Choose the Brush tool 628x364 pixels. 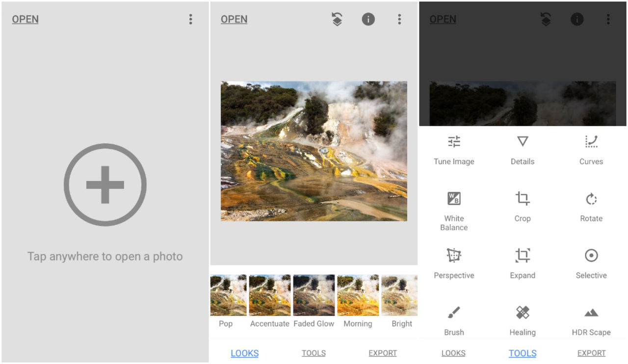(x=454, y=313)
